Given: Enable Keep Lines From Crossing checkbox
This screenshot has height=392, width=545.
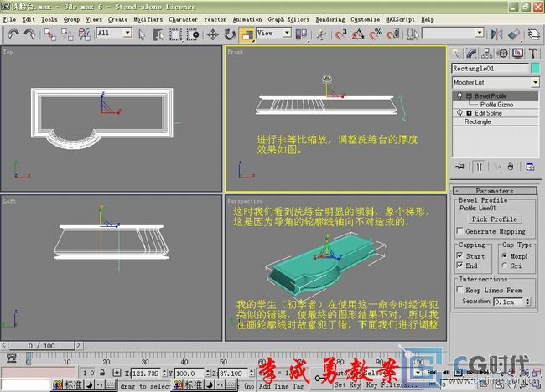Looking at the screenshot, I should click(x=459, y=290).
